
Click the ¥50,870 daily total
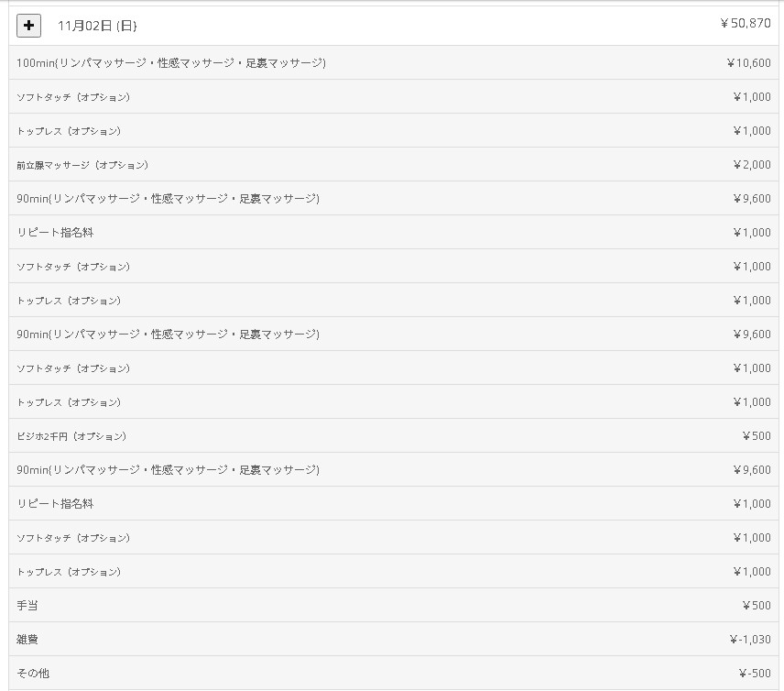pyautogui.click(x=746, y=24)
